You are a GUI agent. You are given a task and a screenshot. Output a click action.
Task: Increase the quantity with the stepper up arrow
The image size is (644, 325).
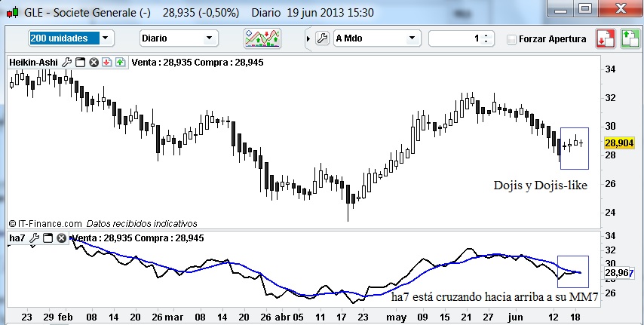[486, 35]
